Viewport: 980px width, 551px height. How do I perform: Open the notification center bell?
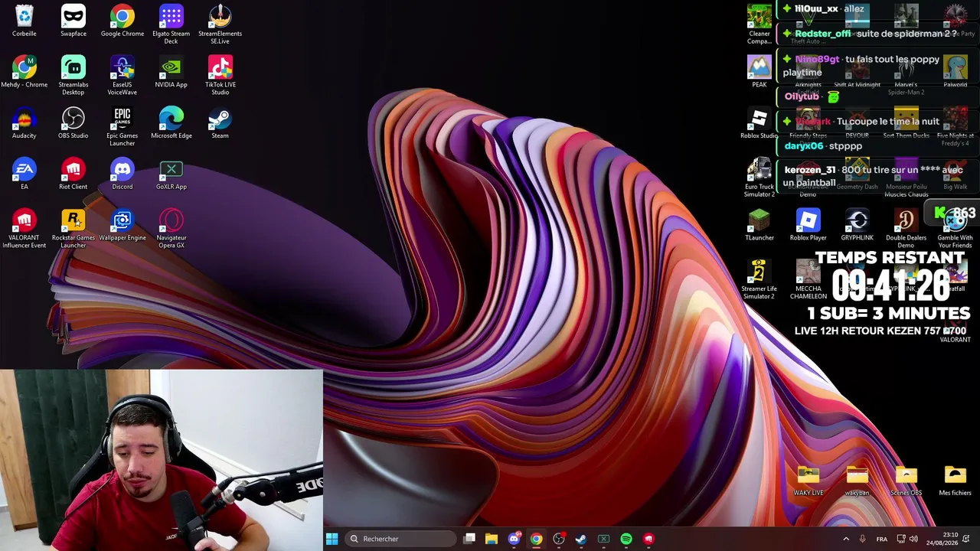[x=966, y=539]
